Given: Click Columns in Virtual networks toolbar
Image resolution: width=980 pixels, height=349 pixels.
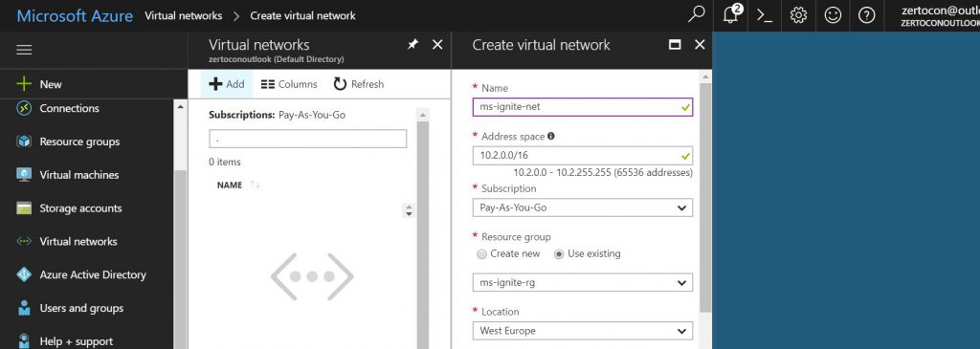Looking at the screenshot, I should tap(289, 84).
